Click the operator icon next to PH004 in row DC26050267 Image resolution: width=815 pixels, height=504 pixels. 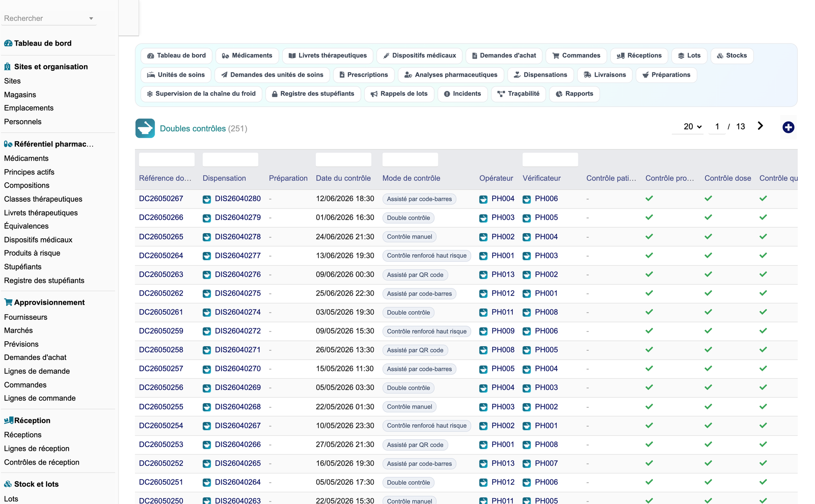click(483, 199)
